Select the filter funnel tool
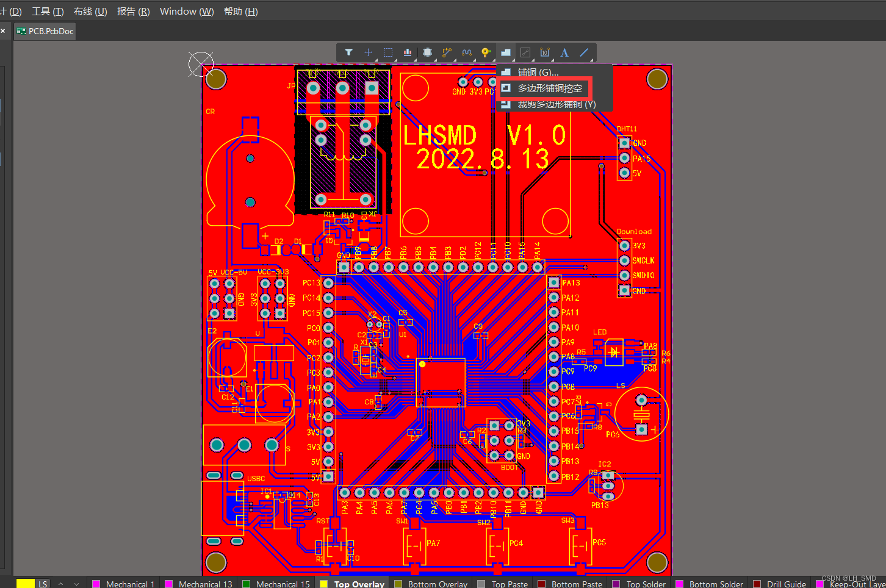 coord(348,52)
